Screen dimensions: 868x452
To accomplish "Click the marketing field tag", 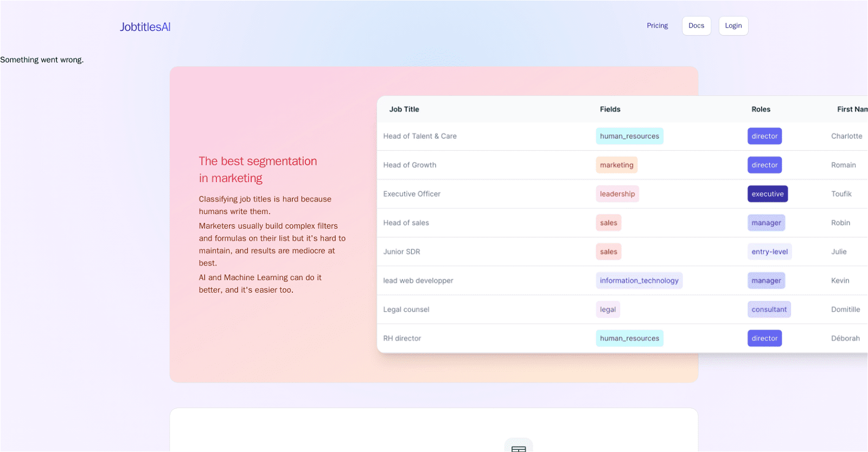I will tap(616, 165).
